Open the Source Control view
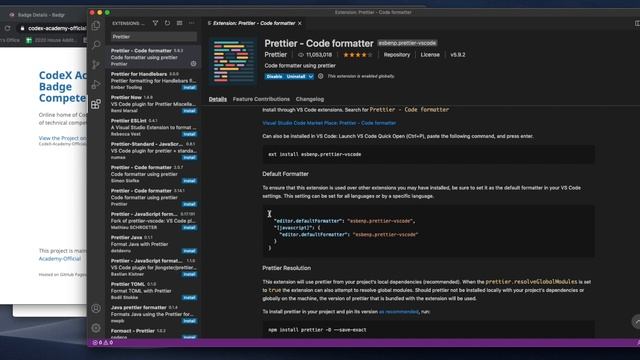This screenshot has width=640, height=360. point(96,64)
